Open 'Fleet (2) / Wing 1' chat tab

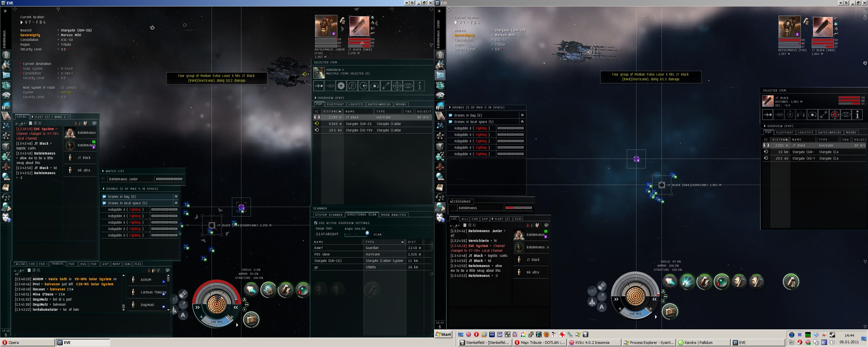tap(51, 117)
